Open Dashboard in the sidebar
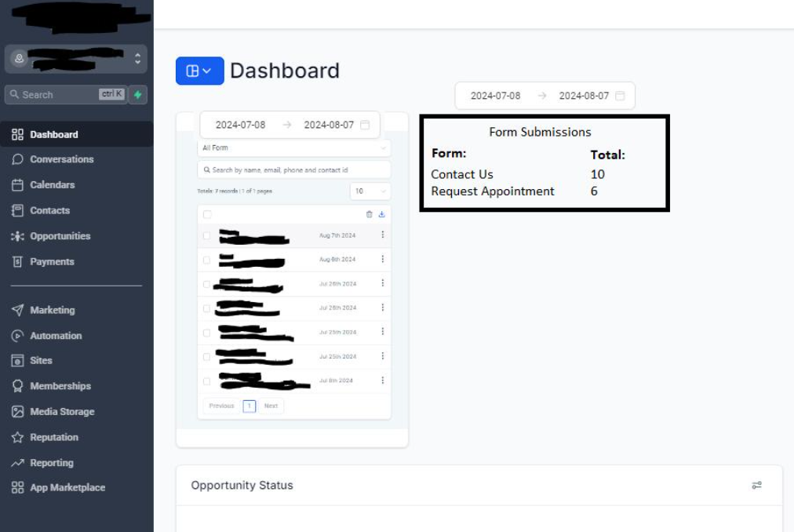Screen dimensions: 794x532 [76, 134]
